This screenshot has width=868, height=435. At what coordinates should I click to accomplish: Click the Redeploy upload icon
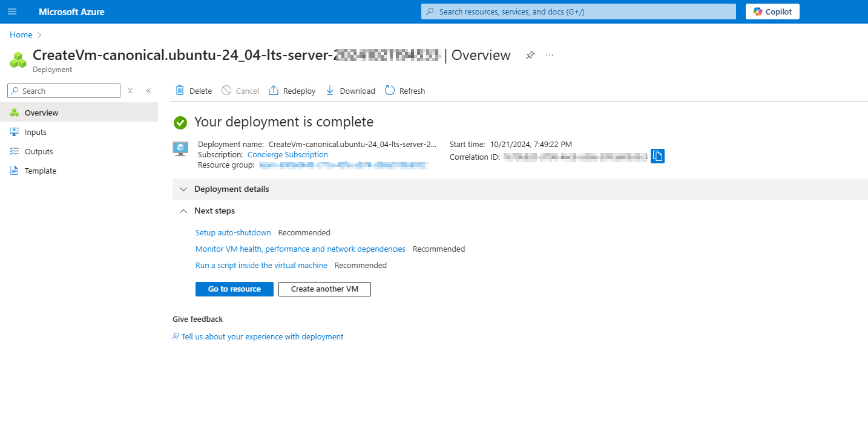pyautogui.click(x=273, y=90)
